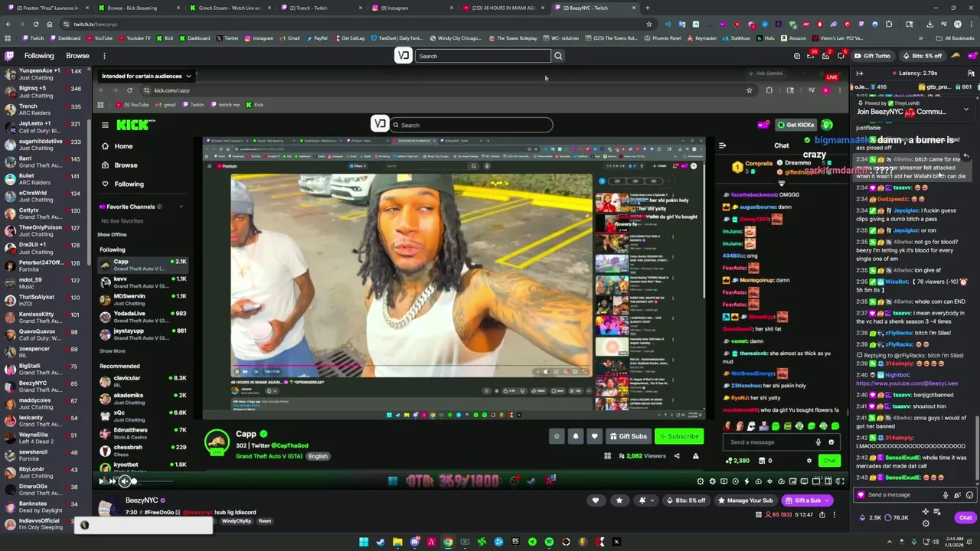Screen dimensions: 980x551
Task: Open Kick Browse in sidebar
Action: (x=126, y=165)
